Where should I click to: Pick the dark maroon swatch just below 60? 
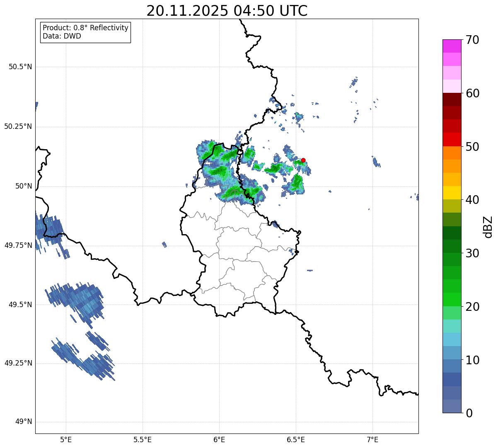click(x=452, y=99)
